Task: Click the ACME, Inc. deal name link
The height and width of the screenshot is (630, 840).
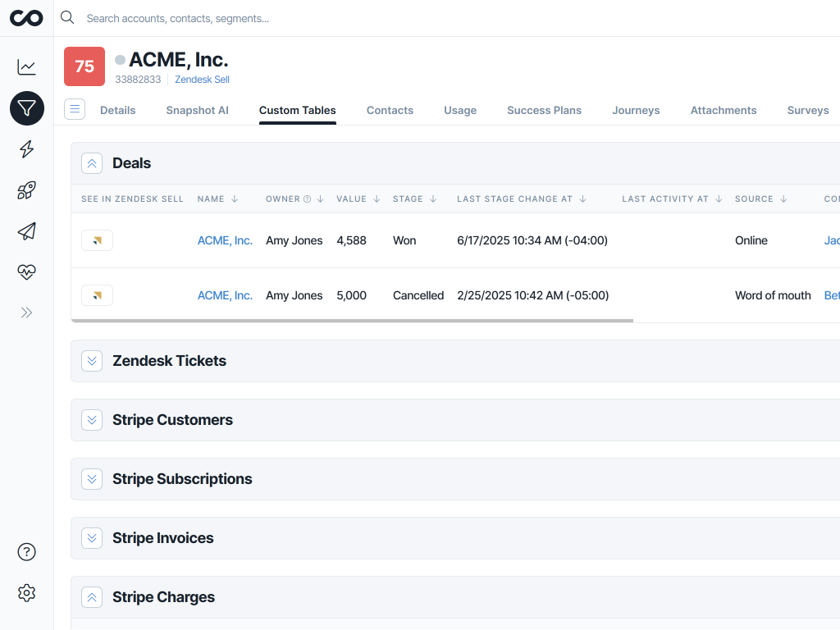Action: [225, 240]
